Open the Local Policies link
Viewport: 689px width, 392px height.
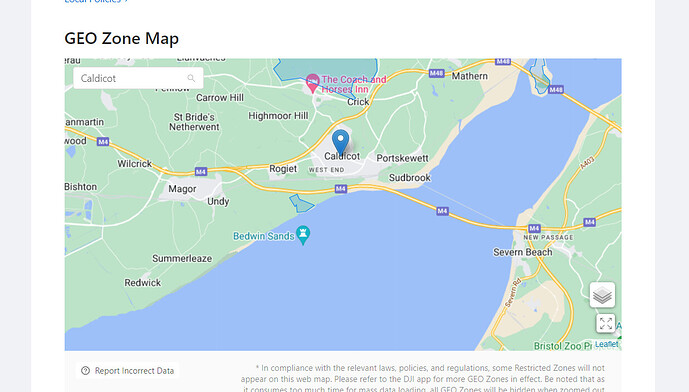96,1
